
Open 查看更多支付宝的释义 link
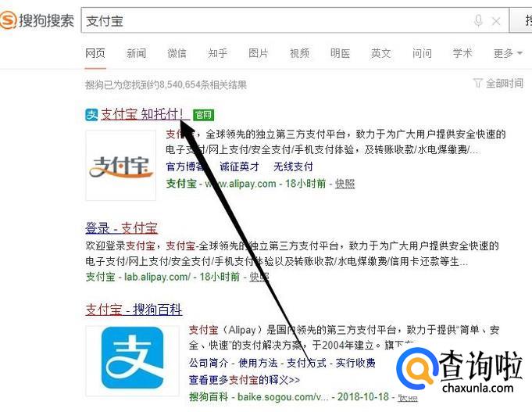(245, 379)
